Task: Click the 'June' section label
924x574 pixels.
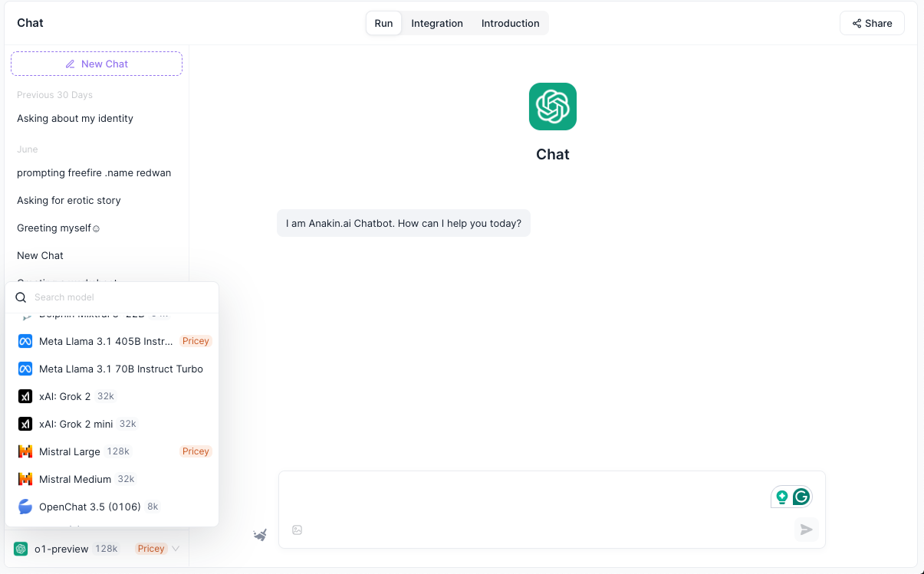Action: [x=27, y=149]
